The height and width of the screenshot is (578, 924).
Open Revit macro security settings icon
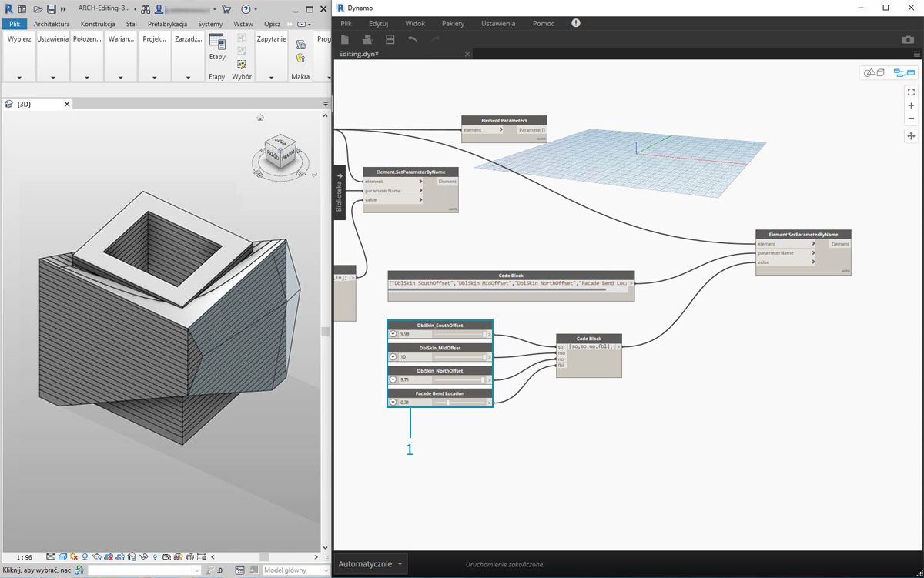pyautogui.click(x=300, y=58)
